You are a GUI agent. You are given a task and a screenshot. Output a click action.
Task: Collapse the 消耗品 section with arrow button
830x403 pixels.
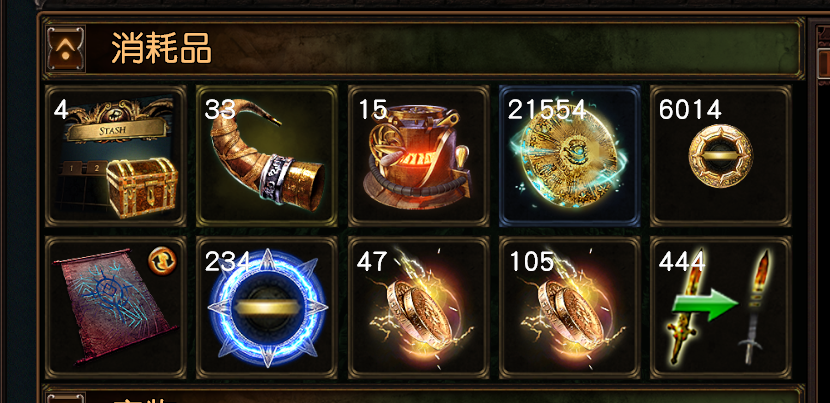pyautogui.click(x=66, y=49)
